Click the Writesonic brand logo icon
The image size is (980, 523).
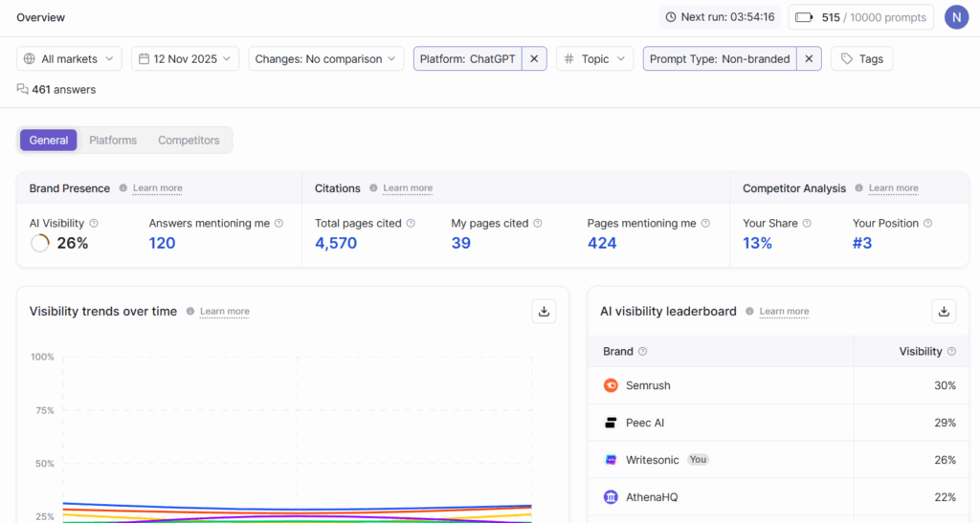tap(611, 460)
